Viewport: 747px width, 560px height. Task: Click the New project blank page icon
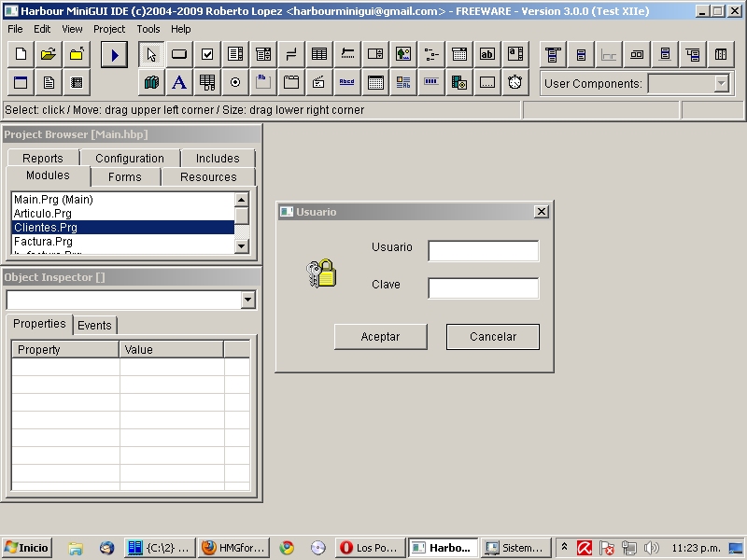[x=21, y=54]
